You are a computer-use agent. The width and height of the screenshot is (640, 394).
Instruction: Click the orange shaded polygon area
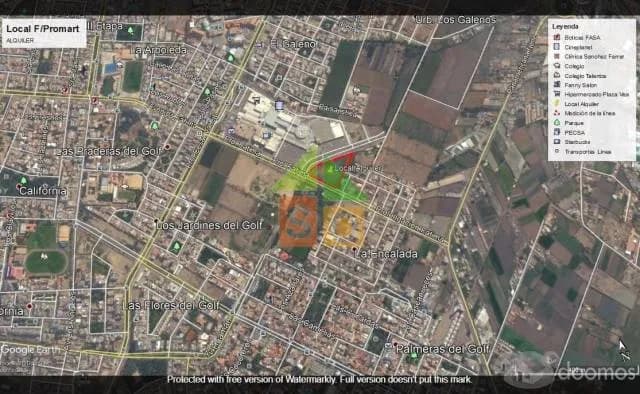[x=298, y=220]
